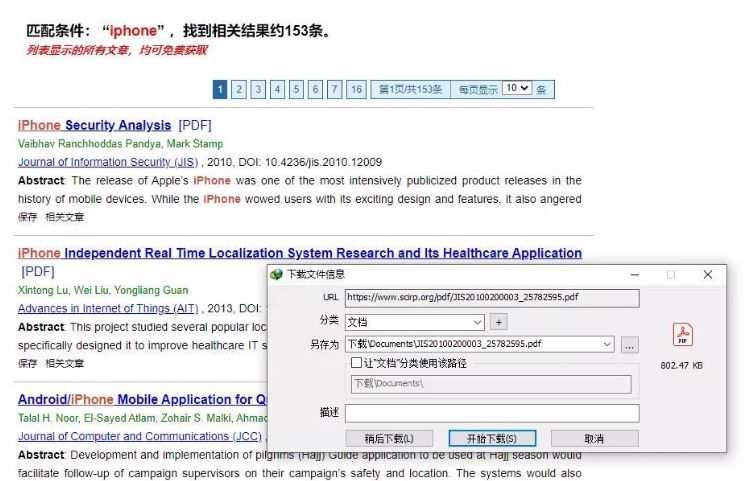Open the [PDF] link for iPhone Security Analysis
Image resolution: width=748 pixels, height=481 pixels.
195,125
